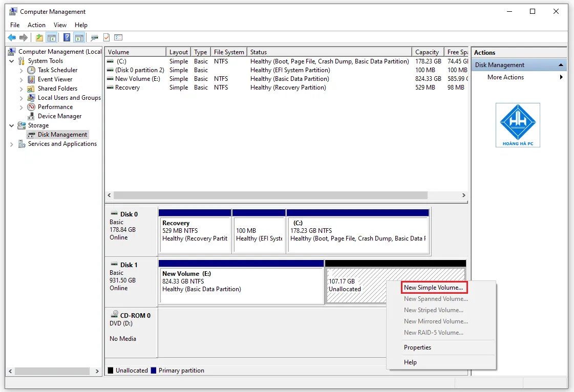Click the System Tools icon

click(22, 61)
